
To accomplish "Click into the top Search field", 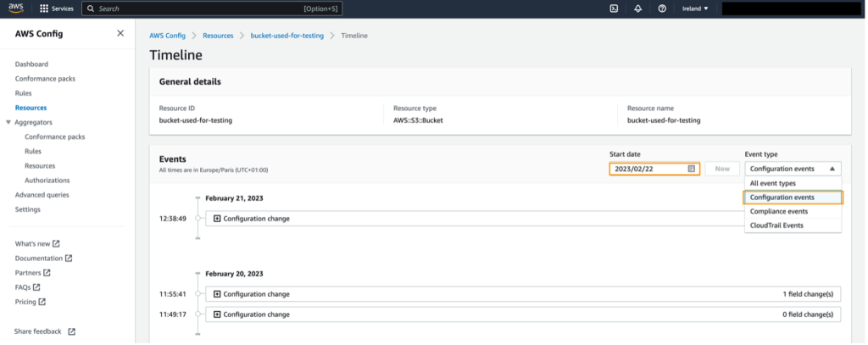I will [x=211, y=8].
